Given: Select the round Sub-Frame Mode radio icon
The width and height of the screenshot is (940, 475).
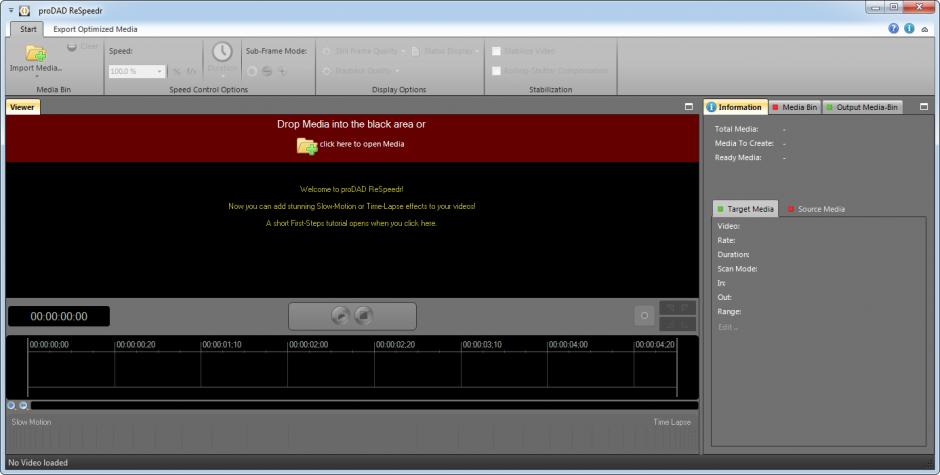Looking at the screenshot, I should [252, 71].
